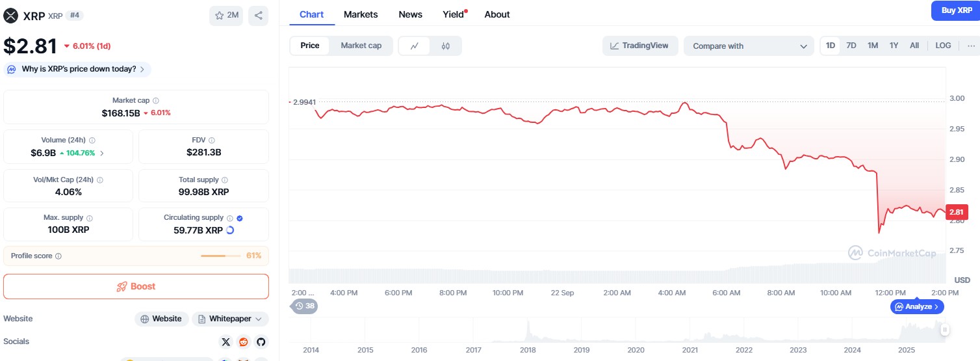980x361 pixels.
Task: Switch to line chart icon
Action: [x=414, y=46]
